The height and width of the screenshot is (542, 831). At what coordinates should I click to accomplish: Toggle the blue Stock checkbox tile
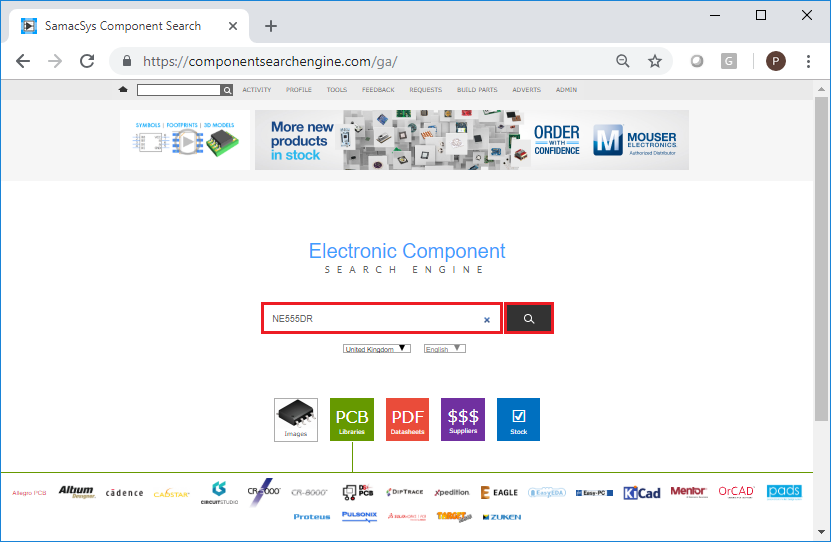pos(518,419)
